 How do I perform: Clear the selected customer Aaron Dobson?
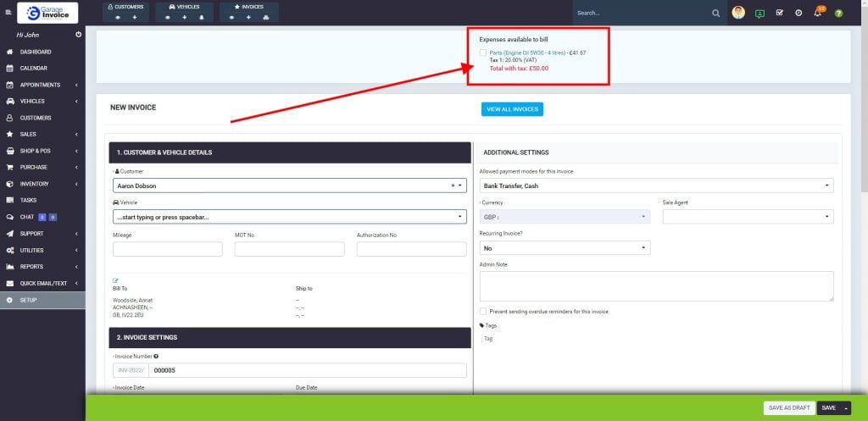pyautogui.click(x=453, y=186)
